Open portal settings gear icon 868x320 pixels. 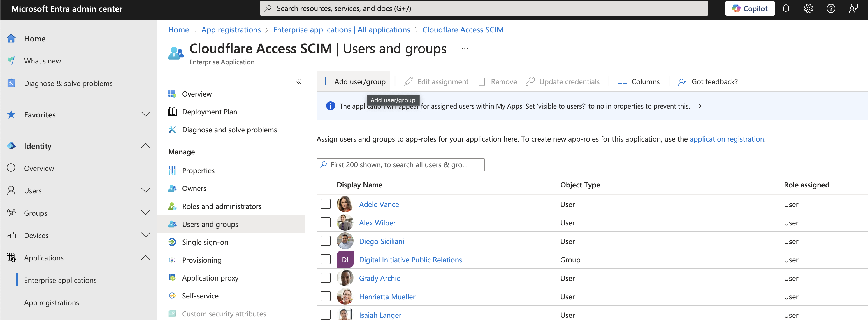[x=808, y=8]
